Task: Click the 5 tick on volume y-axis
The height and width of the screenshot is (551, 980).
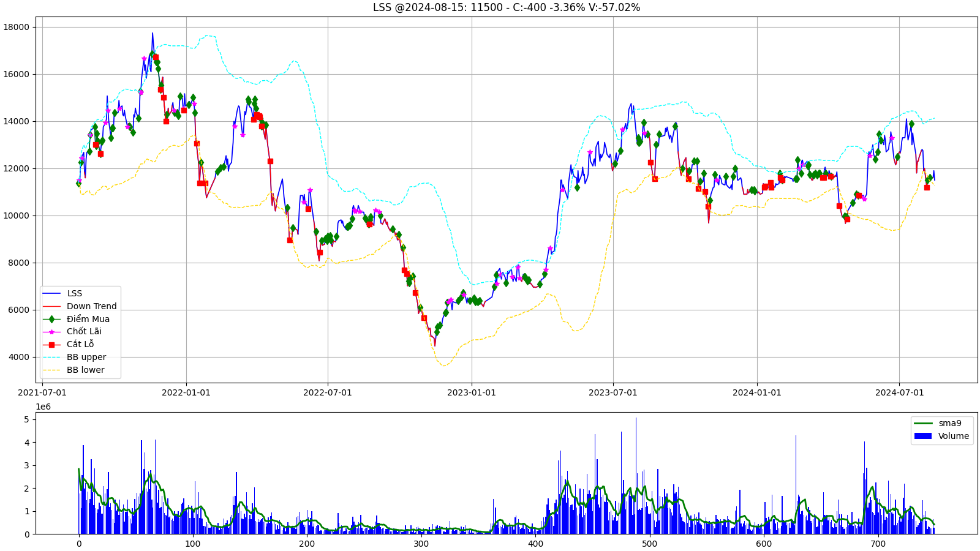Action: pyautogui.click(x=26, y=419)
